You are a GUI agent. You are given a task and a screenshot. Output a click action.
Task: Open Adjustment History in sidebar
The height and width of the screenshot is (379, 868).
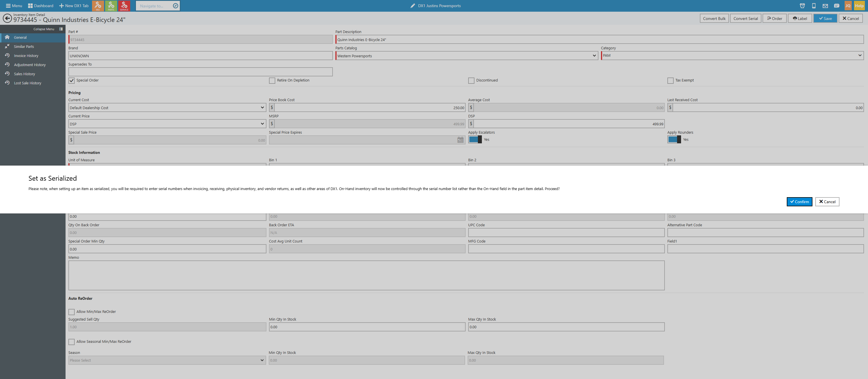coord(33,65)
